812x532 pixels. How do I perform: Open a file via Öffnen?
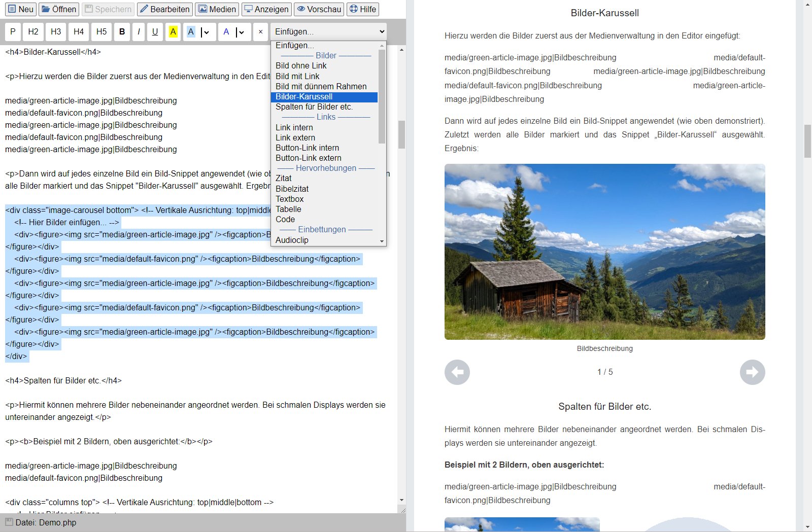[x=59, y=9]
